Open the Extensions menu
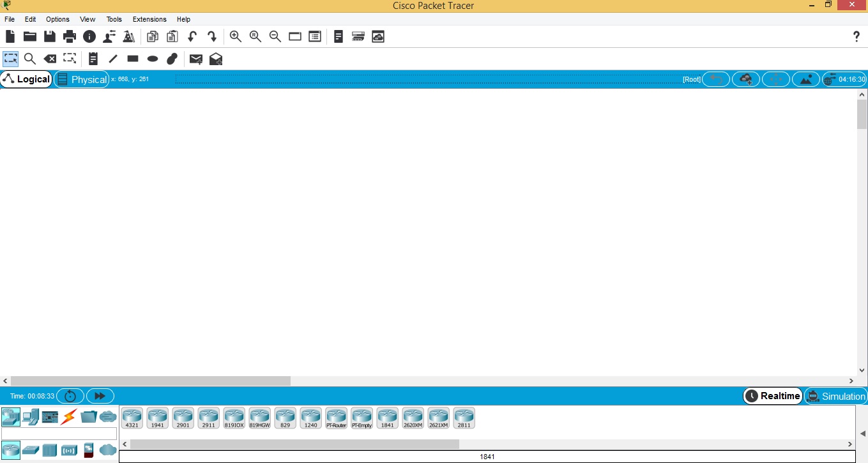 click(x=149, y=19)
